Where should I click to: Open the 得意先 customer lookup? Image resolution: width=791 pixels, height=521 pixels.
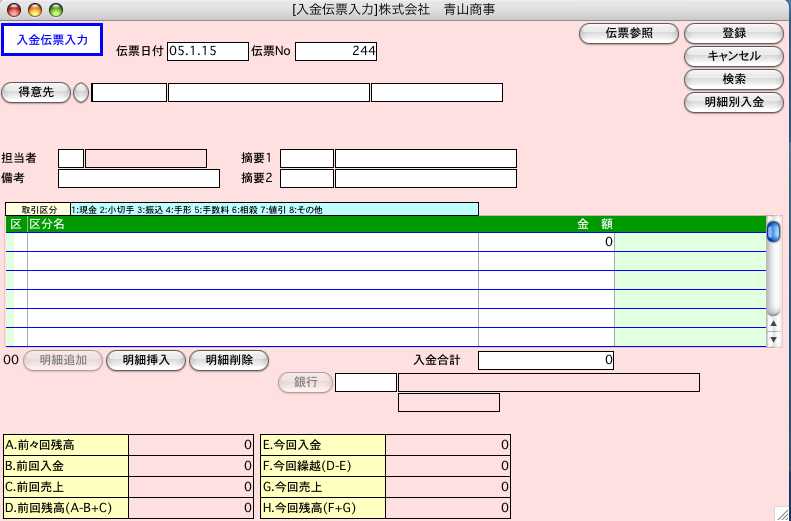(36, 93)
